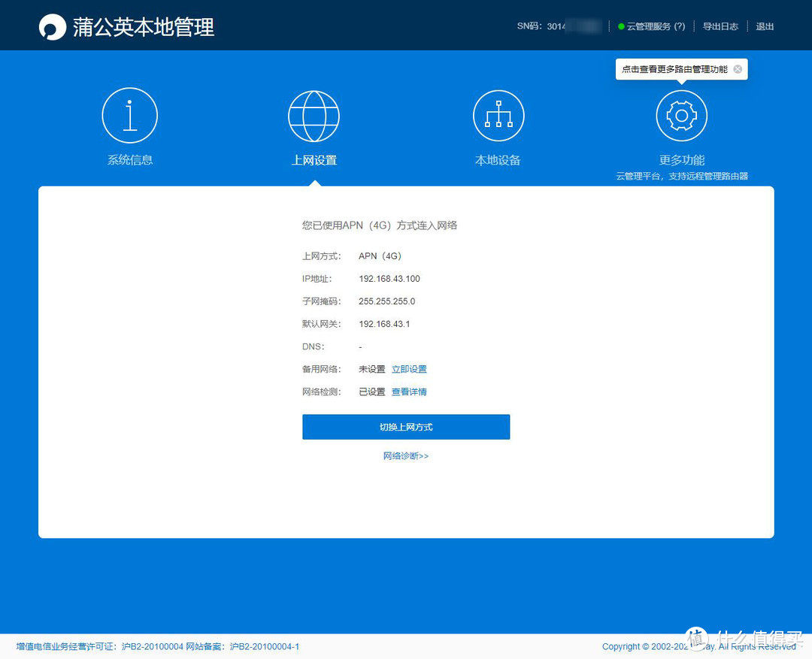Select the 上网设置 globe icon
Viewport: 812px width, 659px height.
click(314, 115)
